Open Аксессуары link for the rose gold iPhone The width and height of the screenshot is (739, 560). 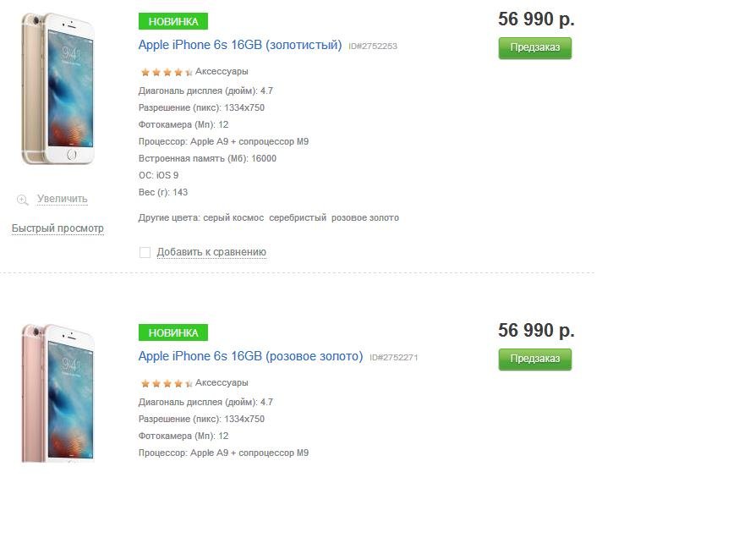pos(222,382)
